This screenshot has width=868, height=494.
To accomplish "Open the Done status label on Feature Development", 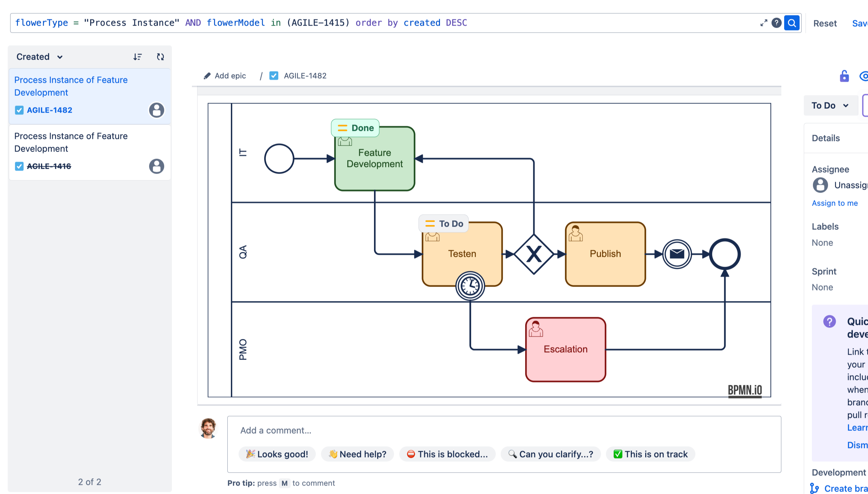I will [x=355, y=128].
